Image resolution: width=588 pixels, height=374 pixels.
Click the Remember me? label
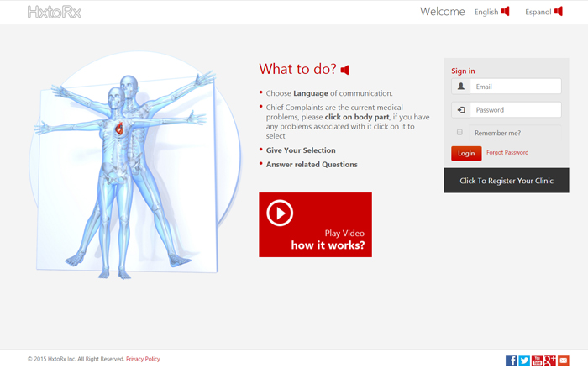click(497, 133)
